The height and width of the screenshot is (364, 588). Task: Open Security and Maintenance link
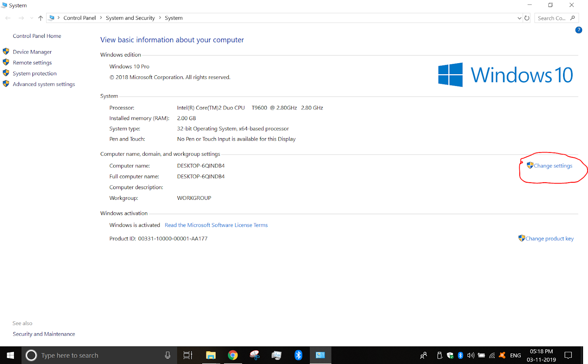click(44, 334)
